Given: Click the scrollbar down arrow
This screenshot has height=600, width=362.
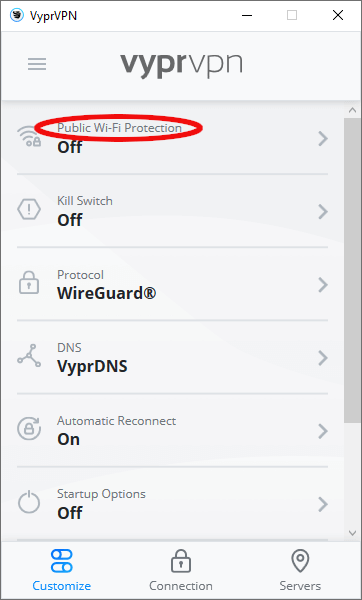Looking at the screenshot, I should click(x=352, y=533).
